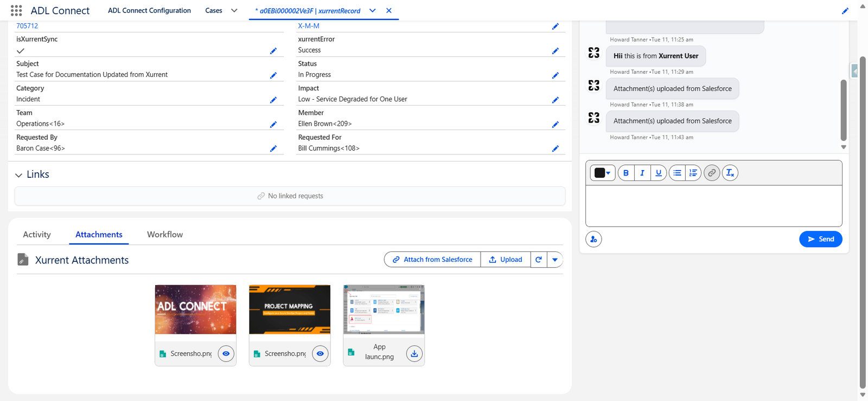The image size is (868, 401).
Task: Edit the Team field pencil
Action: click(x=273, y=124)
